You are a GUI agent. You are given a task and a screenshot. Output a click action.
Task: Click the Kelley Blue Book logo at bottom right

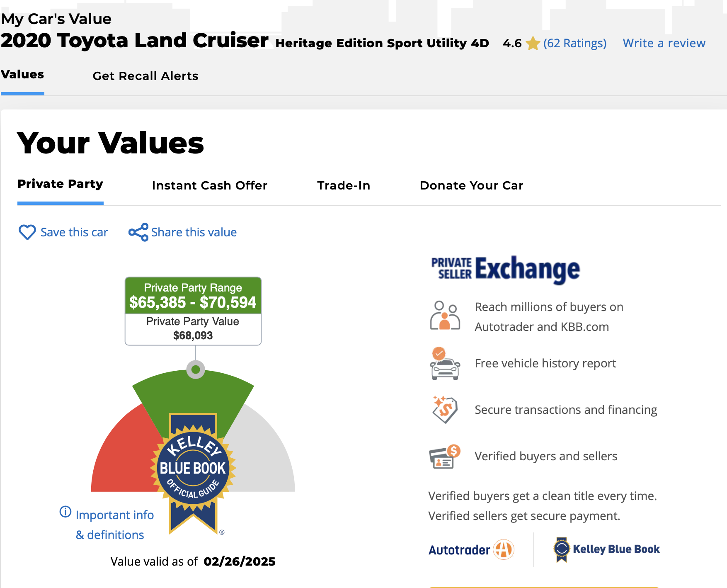(606, 549)
